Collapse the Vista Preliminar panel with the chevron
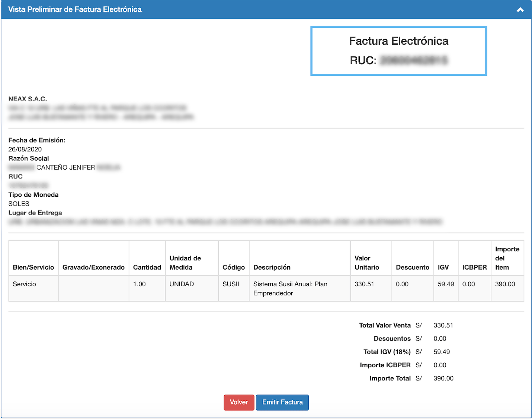The width and height of the screenshot is (532, 419). tap(520, 10)
